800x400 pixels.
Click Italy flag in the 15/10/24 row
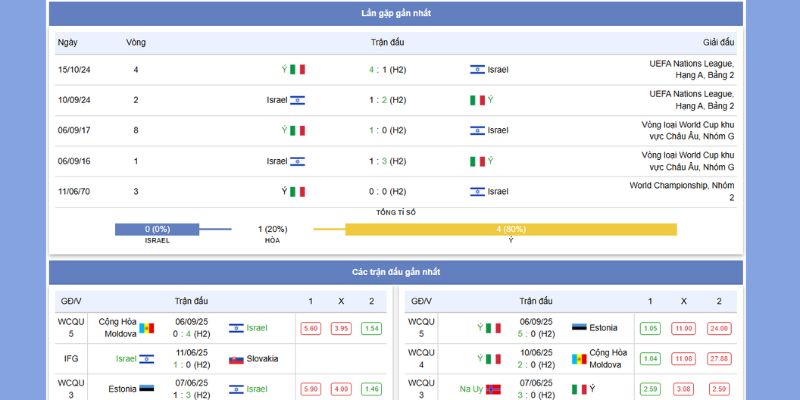pos(297,70)
